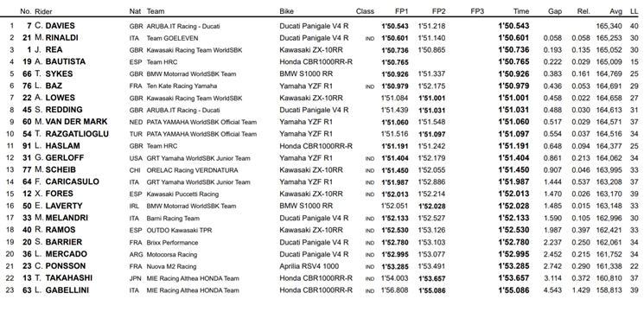The image size is (644, 312).
Task: Click the IND class tag for Baz
Action: tap(370, 86)
